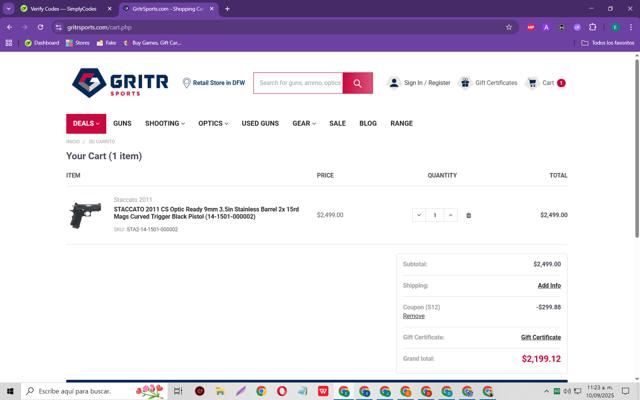Expand the DEALS dropdown
640x400 pixels.
pos(86,123)
